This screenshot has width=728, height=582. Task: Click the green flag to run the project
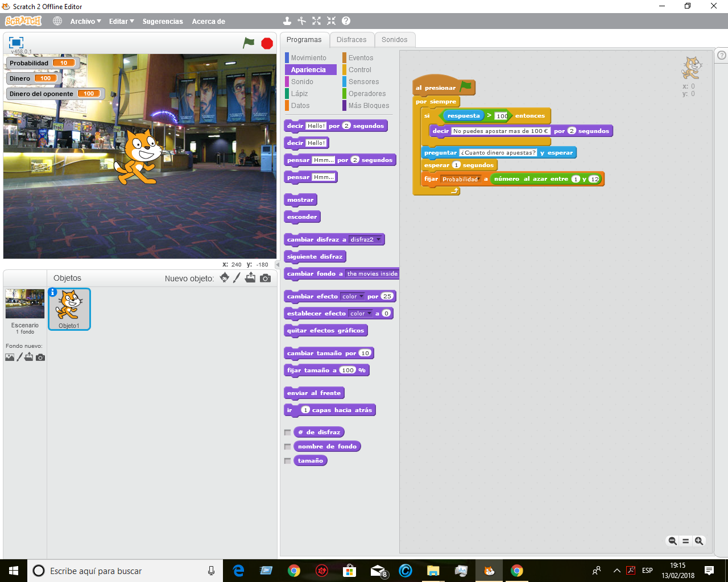click(x=249, y=43)
